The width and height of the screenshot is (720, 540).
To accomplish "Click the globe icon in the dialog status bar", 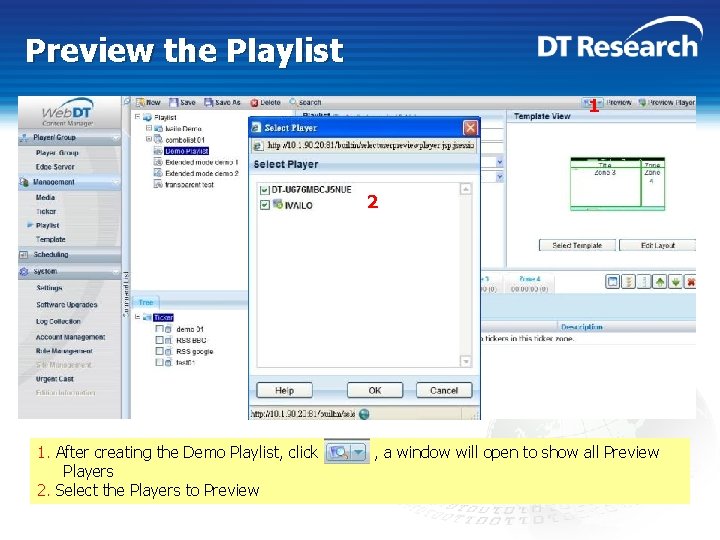I will coord(364,414).
